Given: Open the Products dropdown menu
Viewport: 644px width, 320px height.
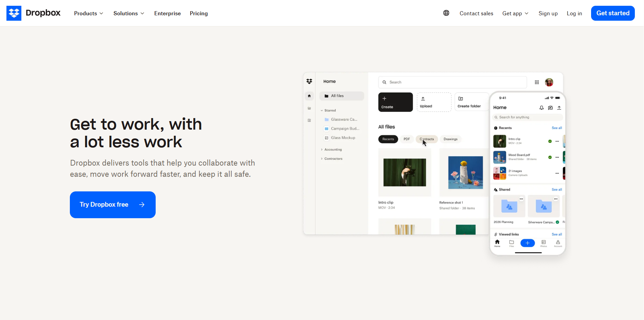Looking at the screenshot, I should click(x=89, y=13).
